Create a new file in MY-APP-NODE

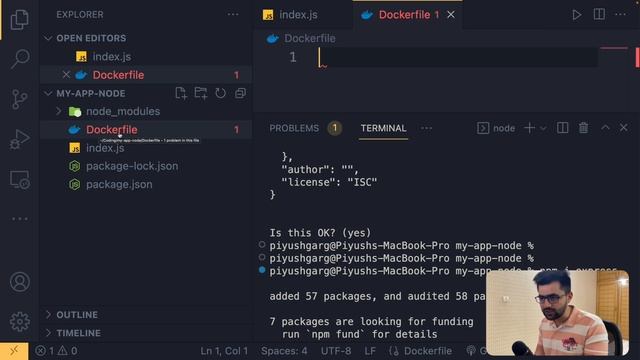[x=181, y=93]
